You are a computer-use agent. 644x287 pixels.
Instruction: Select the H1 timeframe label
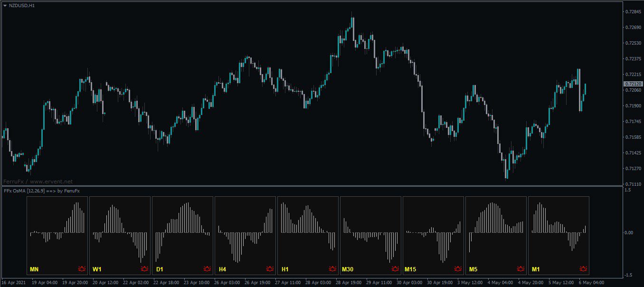285,268
